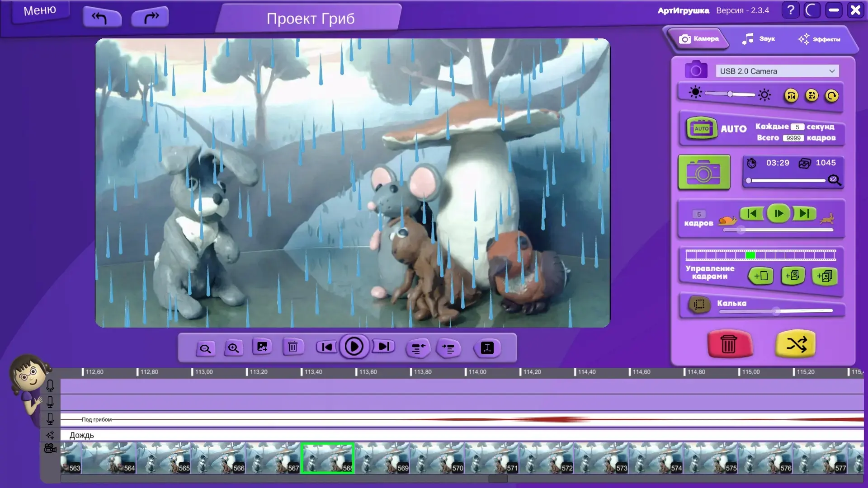Toggle the x2 zoom magnifier
Image resolution: width=868 pixels, height=488 pixels.
coord(834,180)
